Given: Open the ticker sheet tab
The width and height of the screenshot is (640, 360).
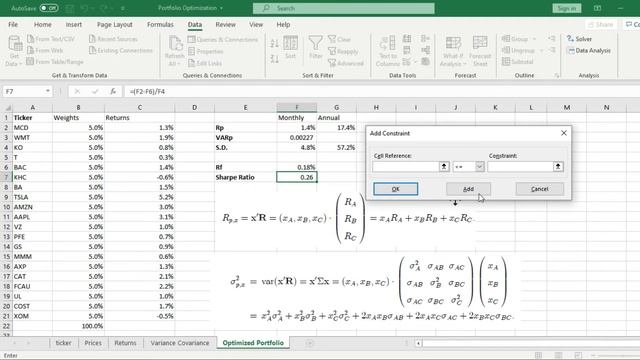Looking at the screenshot, I should (x=63, y=343).
